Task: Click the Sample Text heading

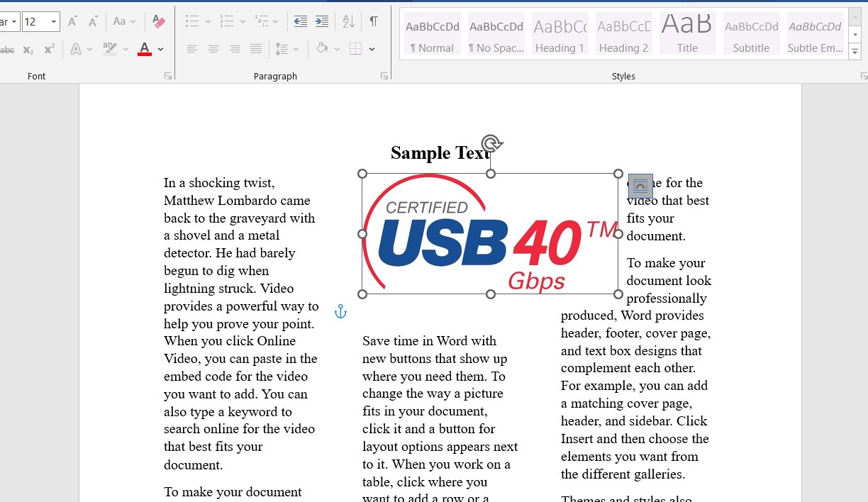Action: pyautogui.click(x=440, y=152)
